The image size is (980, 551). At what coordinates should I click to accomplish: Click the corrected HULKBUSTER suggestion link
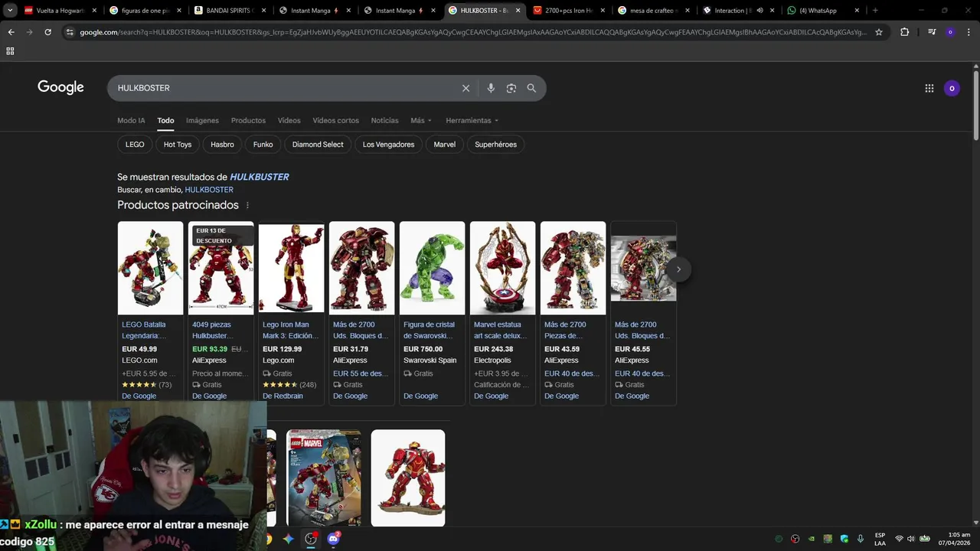260,177
